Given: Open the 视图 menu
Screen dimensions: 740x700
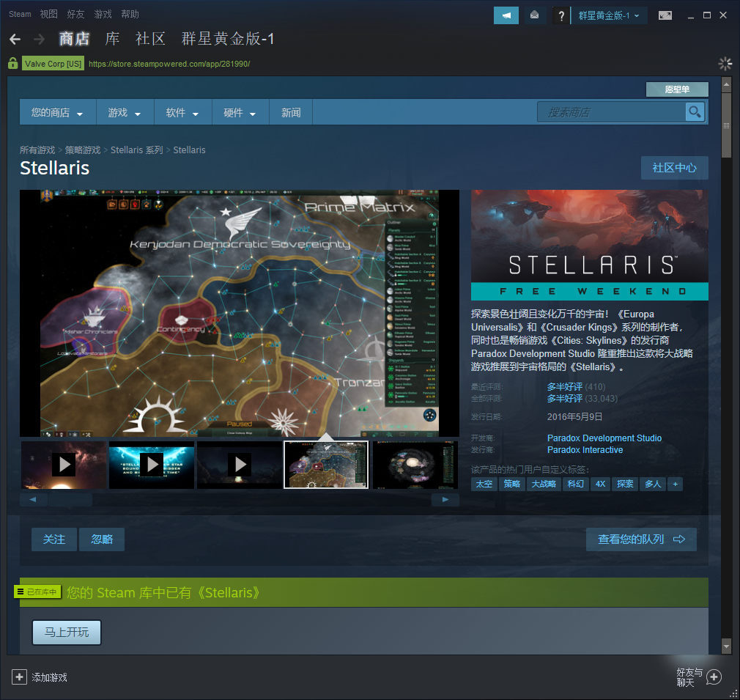Looking at the screenshot, I should tap(48, 14).
